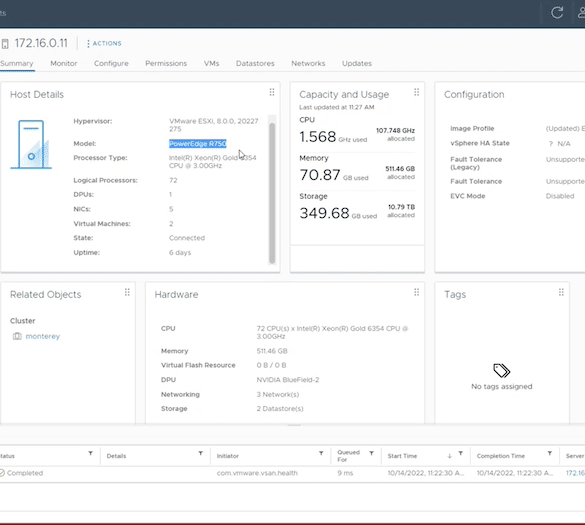Click the 9 ms Queued For cell
The image size is (585, 525).
(x=345, y=473)
